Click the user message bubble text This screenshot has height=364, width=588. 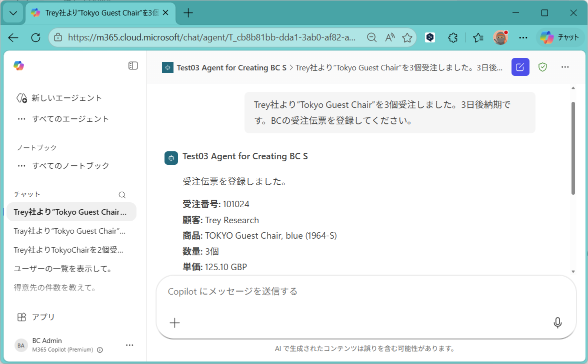(x=382, y=113)
